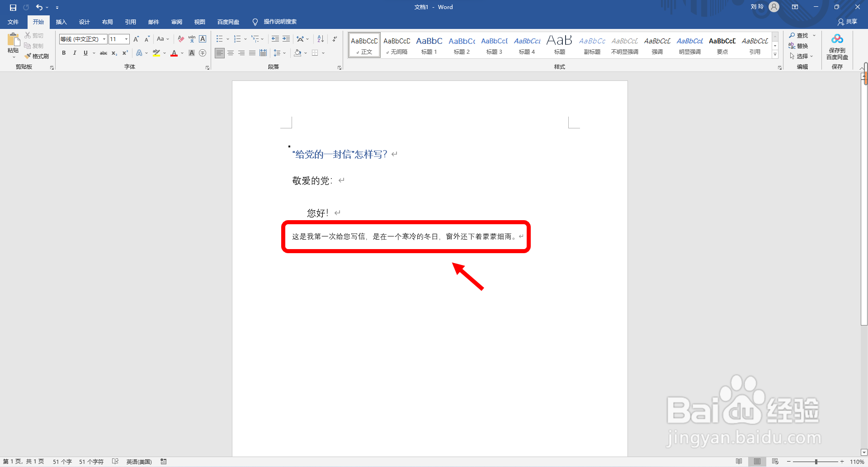Increase paragraph indent
Screen dimensions: 868x467
(286, 39)
